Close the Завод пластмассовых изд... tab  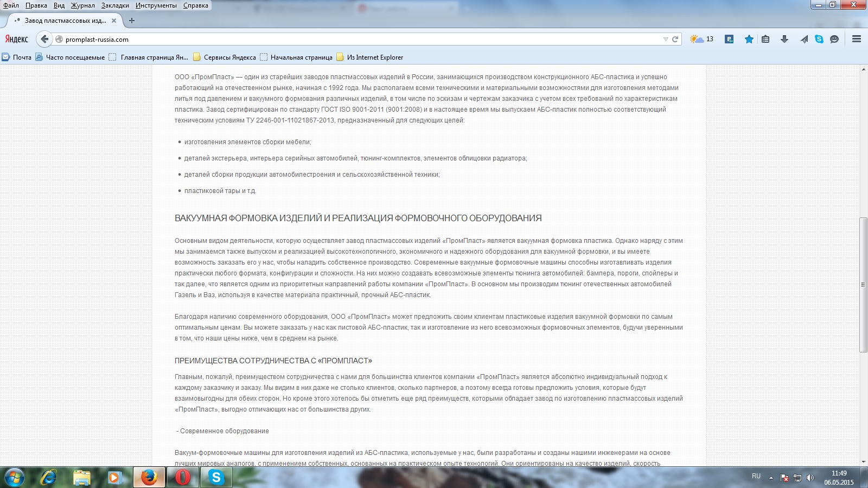(114, 21)
